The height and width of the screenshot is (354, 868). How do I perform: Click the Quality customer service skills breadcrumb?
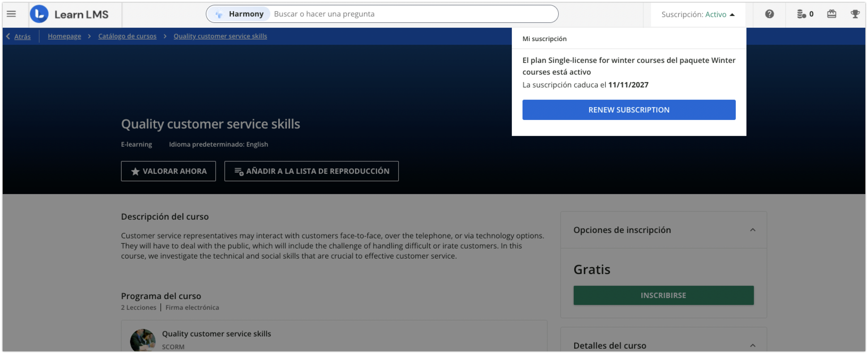[220, 36]
